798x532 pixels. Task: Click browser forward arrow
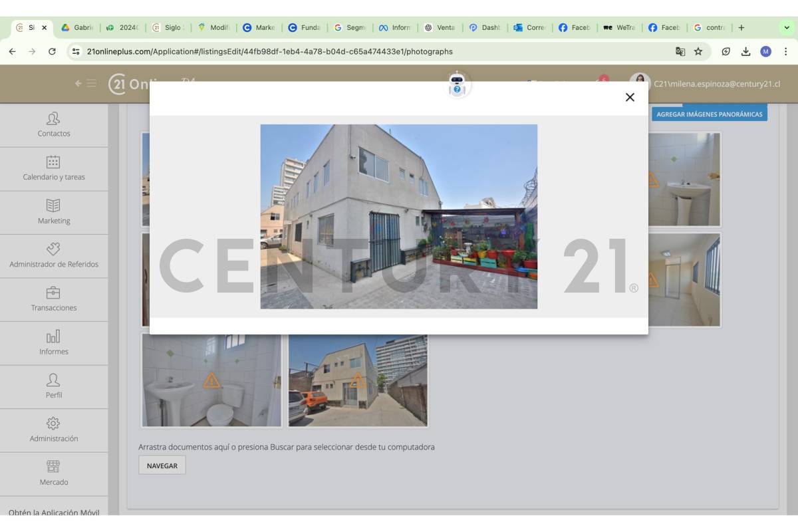32,51
